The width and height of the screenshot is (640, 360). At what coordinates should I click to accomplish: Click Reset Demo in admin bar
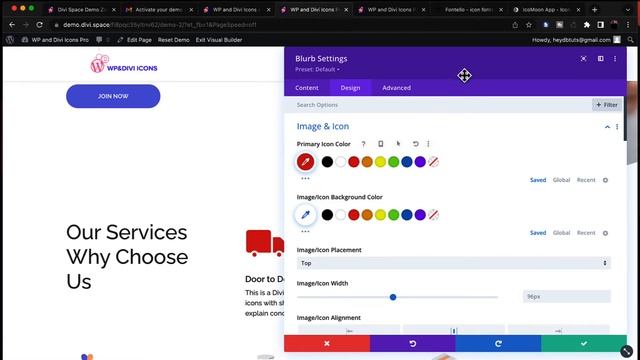[173, 40]
